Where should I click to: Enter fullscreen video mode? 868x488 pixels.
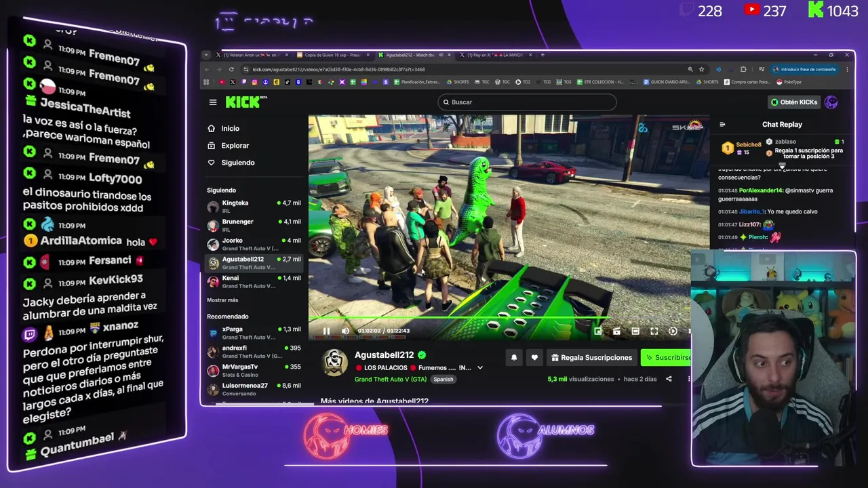click(x=654, y=331)
